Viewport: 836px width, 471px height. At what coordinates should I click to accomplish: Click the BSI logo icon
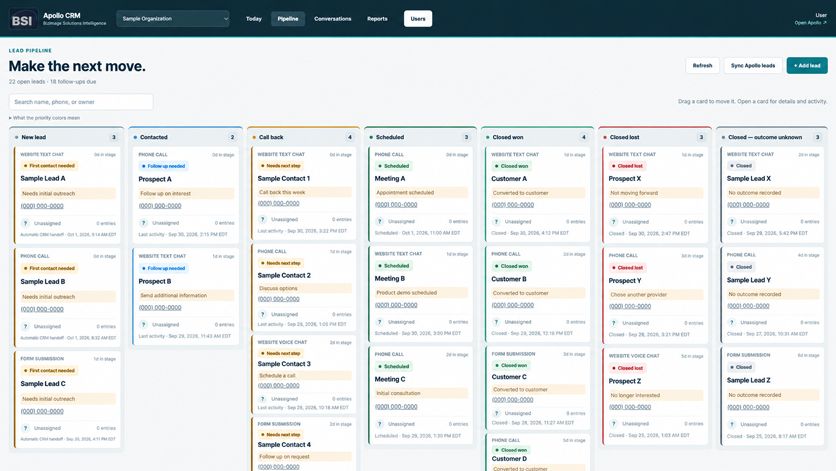[23, 19]
